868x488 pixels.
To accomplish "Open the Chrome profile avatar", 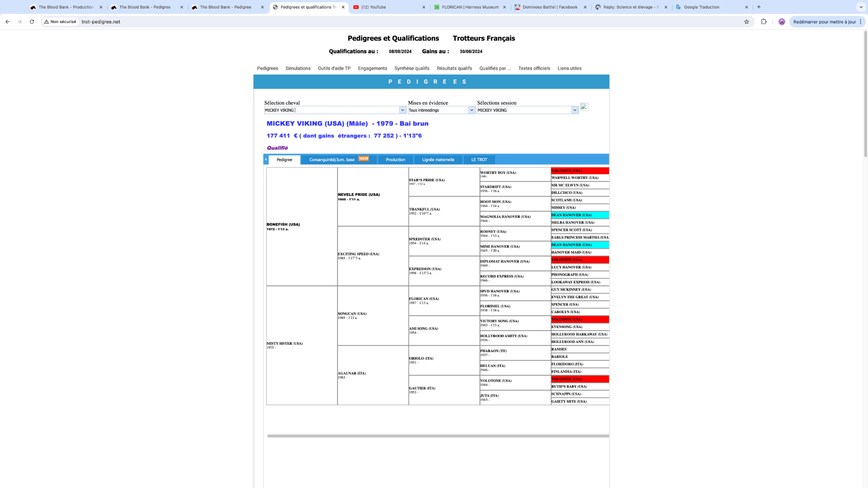I will (x=782, y=22).
